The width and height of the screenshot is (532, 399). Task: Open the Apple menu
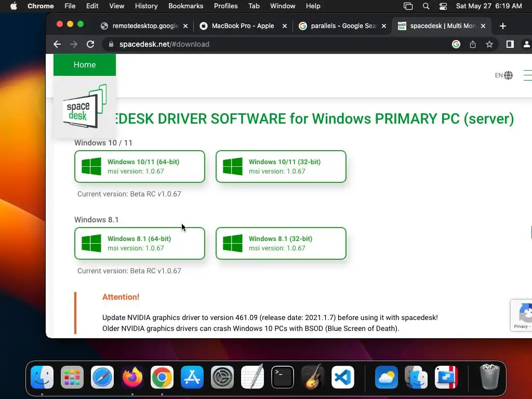point(14,6)
